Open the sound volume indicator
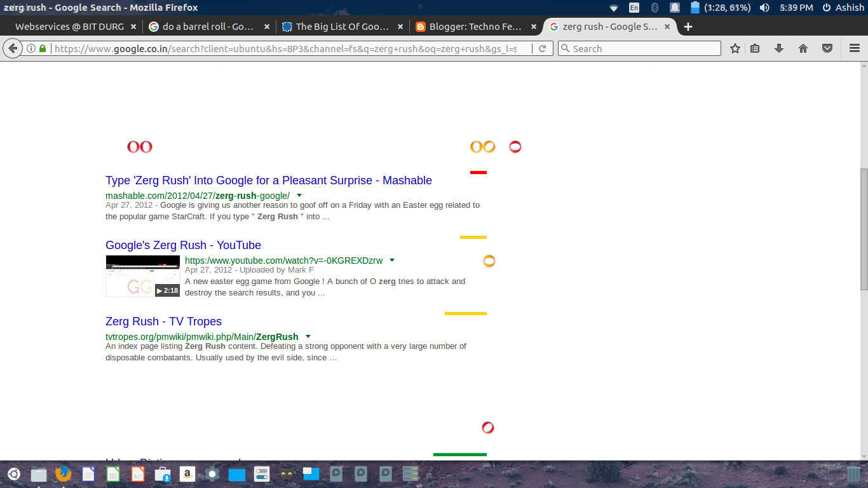Screen dimensions: 868x488 (764, 8)
